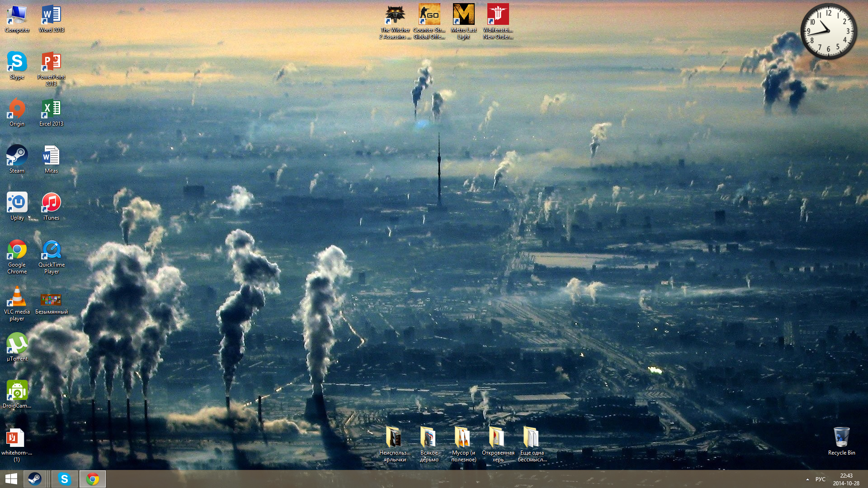Switch the РУС input language indicator

[x=820, y=479]
